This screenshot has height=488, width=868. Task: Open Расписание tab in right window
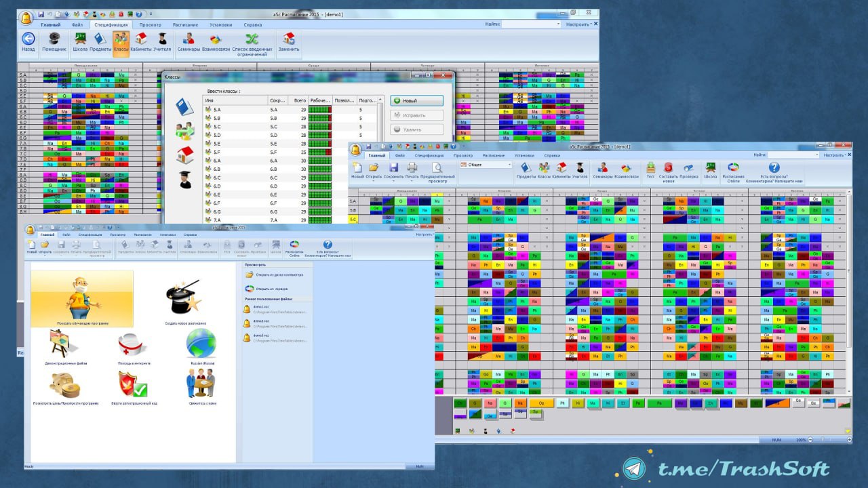(494, 156)
